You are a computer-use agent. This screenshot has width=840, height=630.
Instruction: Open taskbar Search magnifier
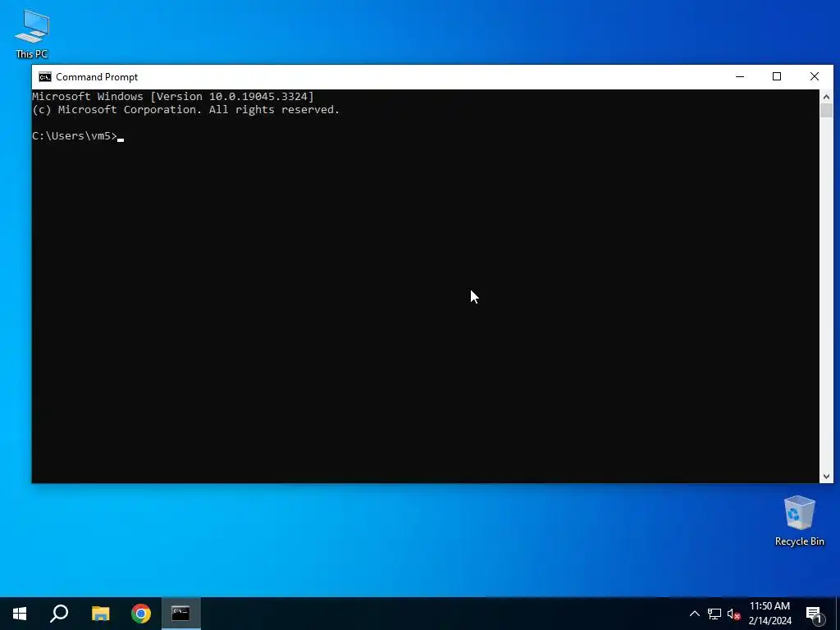[59, 614]
